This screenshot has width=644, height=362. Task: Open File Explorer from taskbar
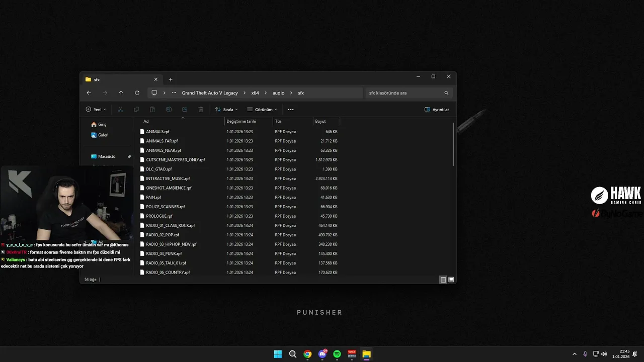(366, 354)
